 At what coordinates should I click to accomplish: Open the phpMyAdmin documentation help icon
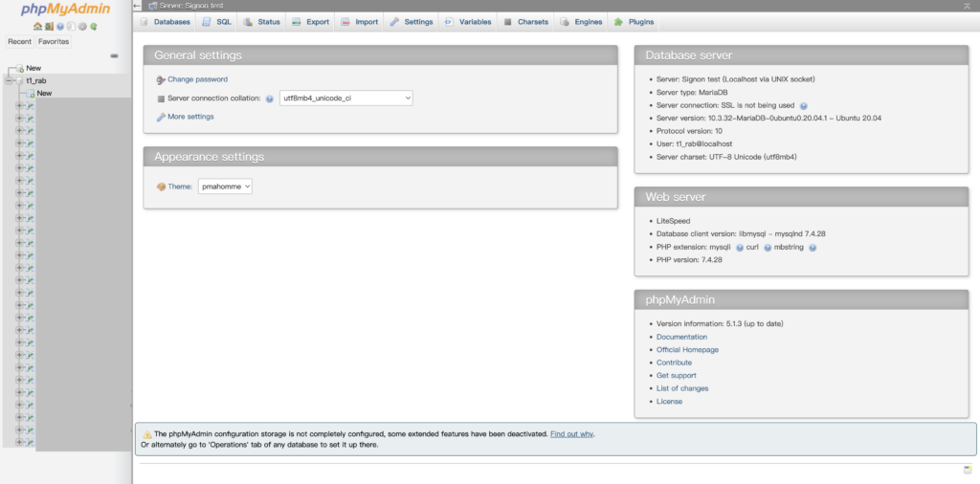59,27
